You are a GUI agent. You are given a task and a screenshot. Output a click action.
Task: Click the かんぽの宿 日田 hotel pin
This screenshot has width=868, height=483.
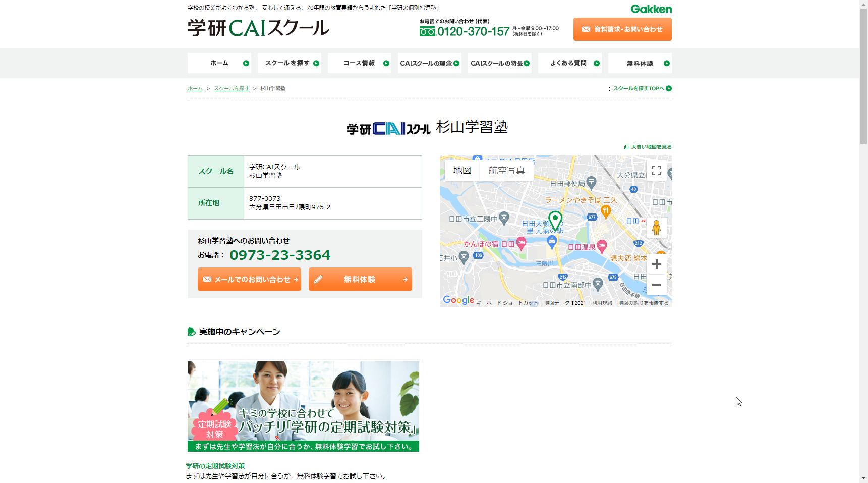[521, 244]
